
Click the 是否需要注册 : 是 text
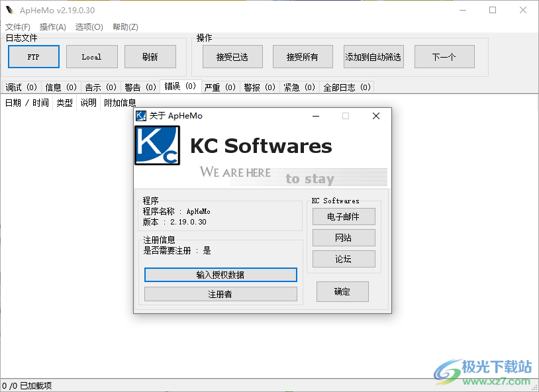177,251
